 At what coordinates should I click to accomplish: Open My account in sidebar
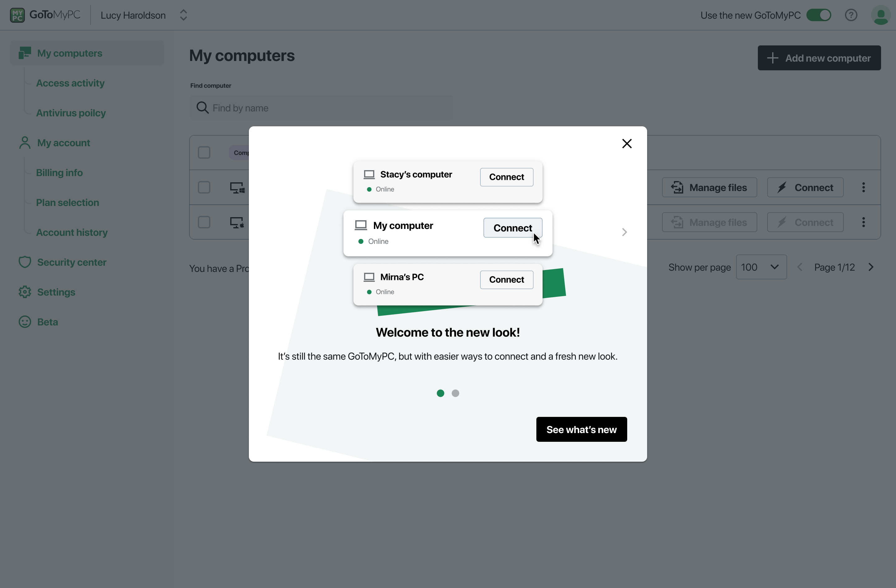64,143
